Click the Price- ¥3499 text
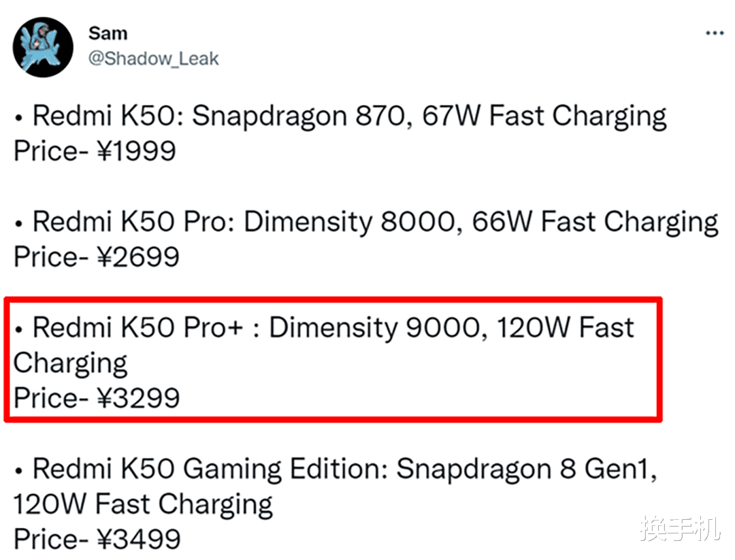 pos(97,540)
